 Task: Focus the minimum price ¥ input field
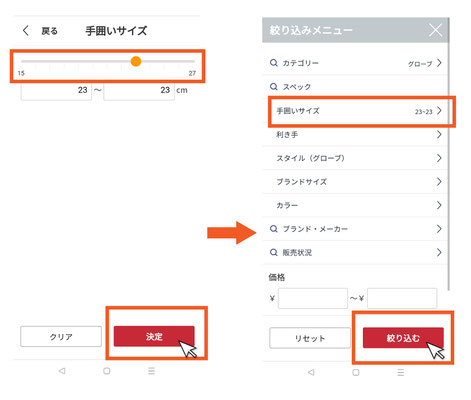[x=313, y=298]
